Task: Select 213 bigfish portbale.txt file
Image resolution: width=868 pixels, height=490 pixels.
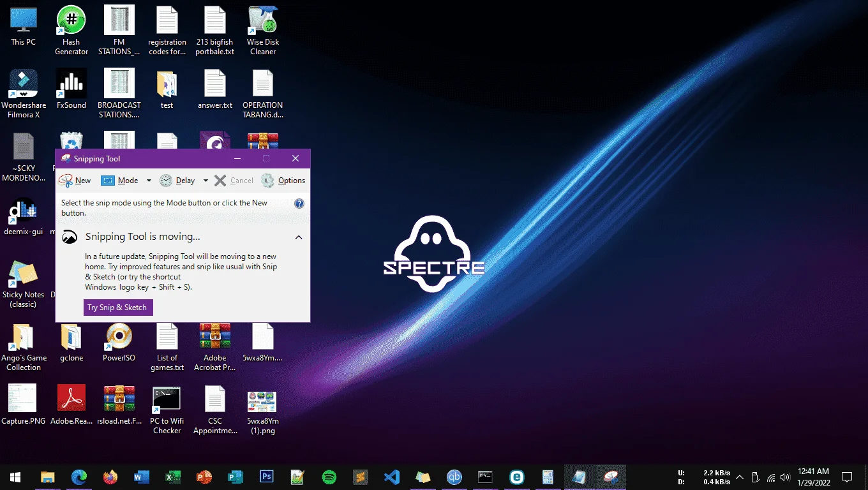Action: (215, 31)
